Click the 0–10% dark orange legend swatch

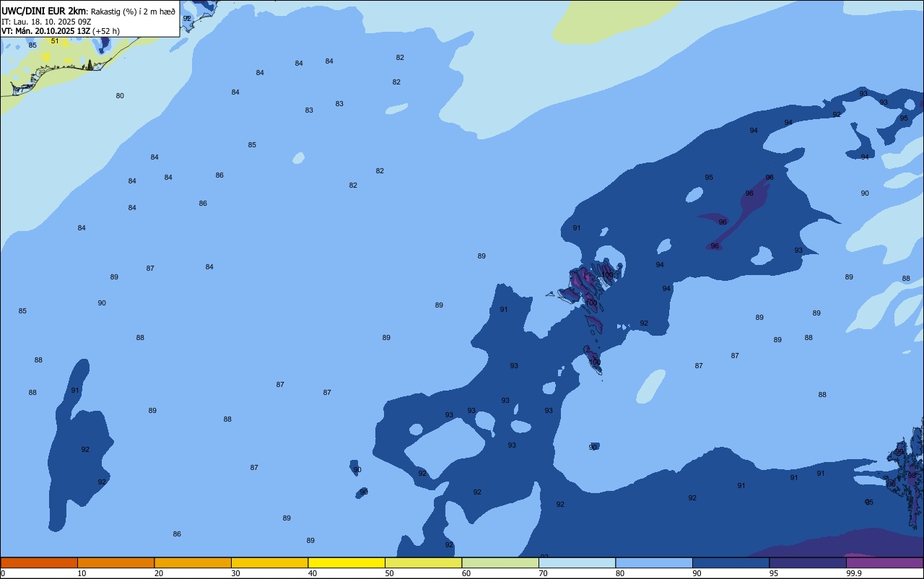pyautogui.click(x=39, y=562)
